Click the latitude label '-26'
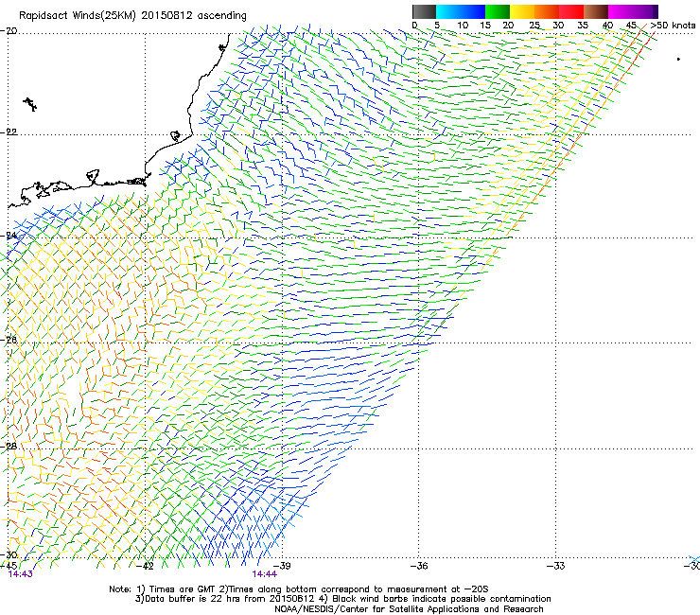The width and height of the screenshot is (700, 615). (x=9, y=340)
